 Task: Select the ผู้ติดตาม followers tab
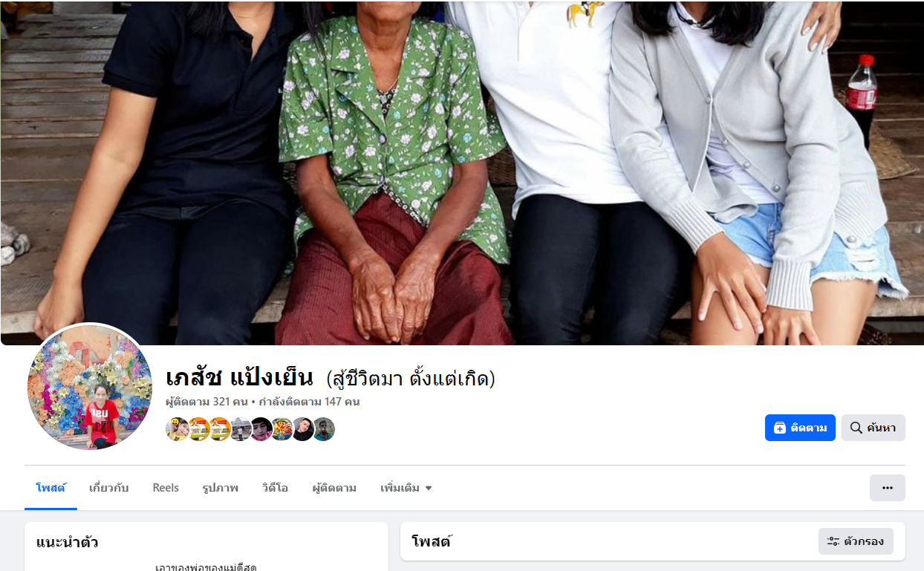coord(334,488)
